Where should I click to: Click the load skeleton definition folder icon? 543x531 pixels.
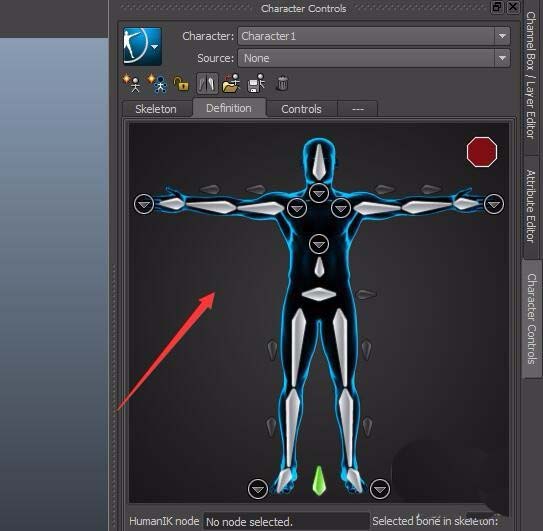(231, 83)
